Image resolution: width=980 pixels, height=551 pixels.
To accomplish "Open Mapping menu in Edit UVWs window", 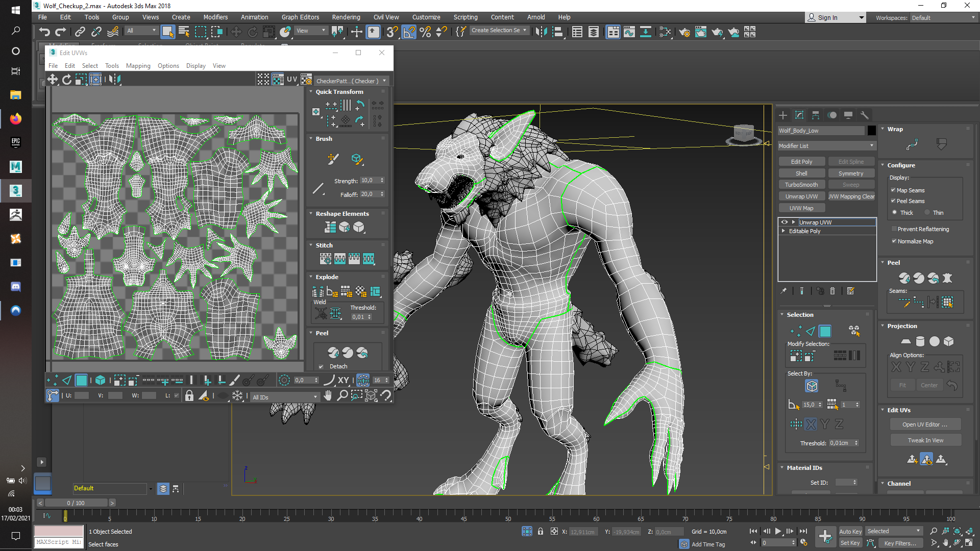I will (138, 66).
